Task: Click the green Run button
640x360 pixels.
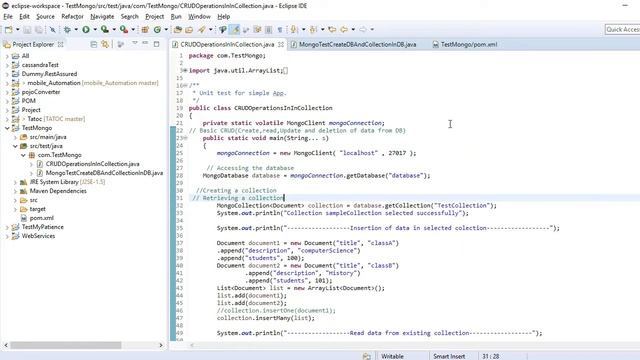Action: click(x=86, y=29)
